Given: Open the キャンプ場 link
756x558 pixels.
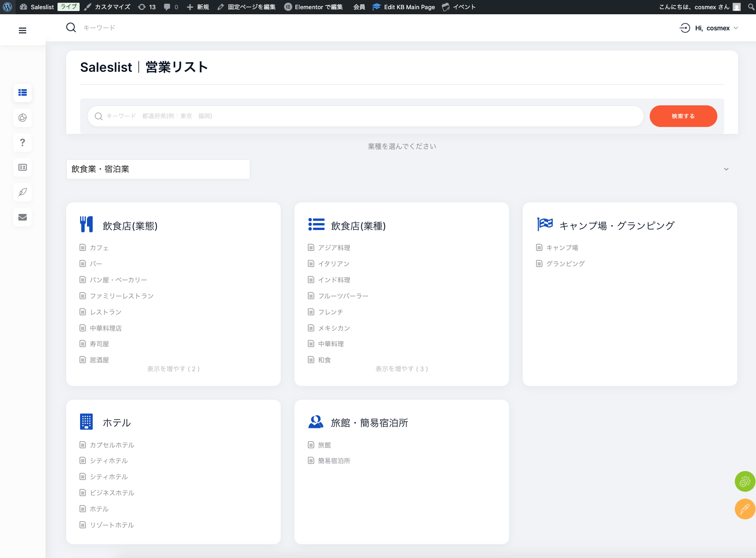Looking at the screenshot, I should tap(562, 247).
